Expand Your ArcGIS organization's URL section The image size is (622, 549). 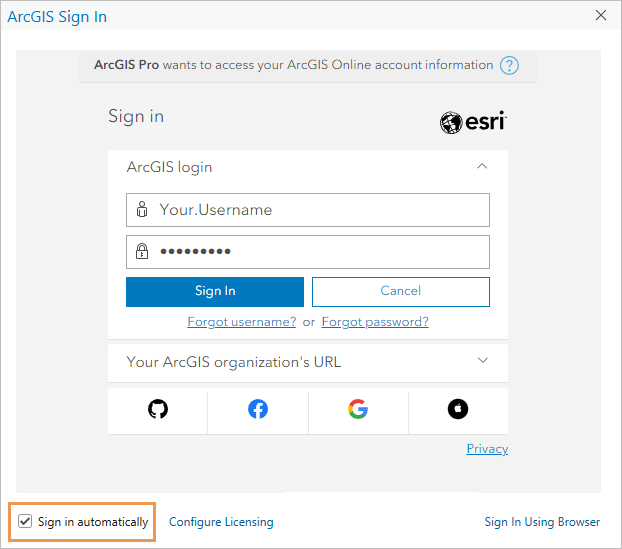pos(482,361)
